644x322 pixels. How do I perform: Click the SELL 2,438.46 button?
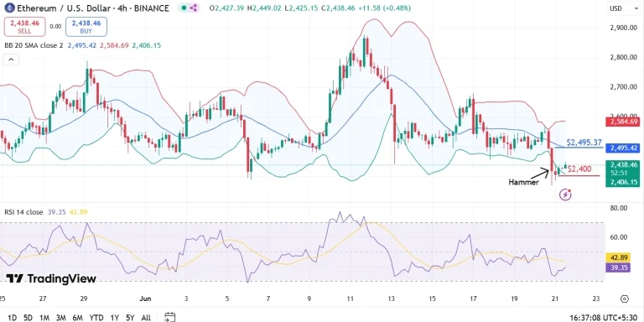tap(24, 27)
